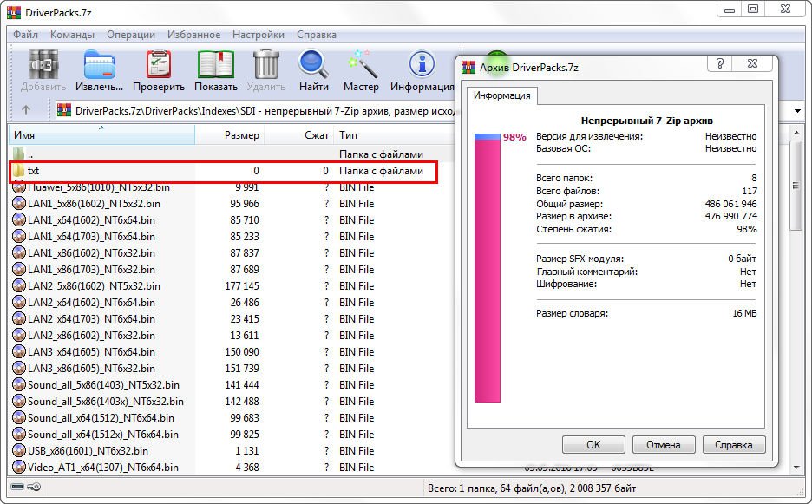Open the Настройки menu
Viewport: 812px width, 504px height.
coord(259,35)
